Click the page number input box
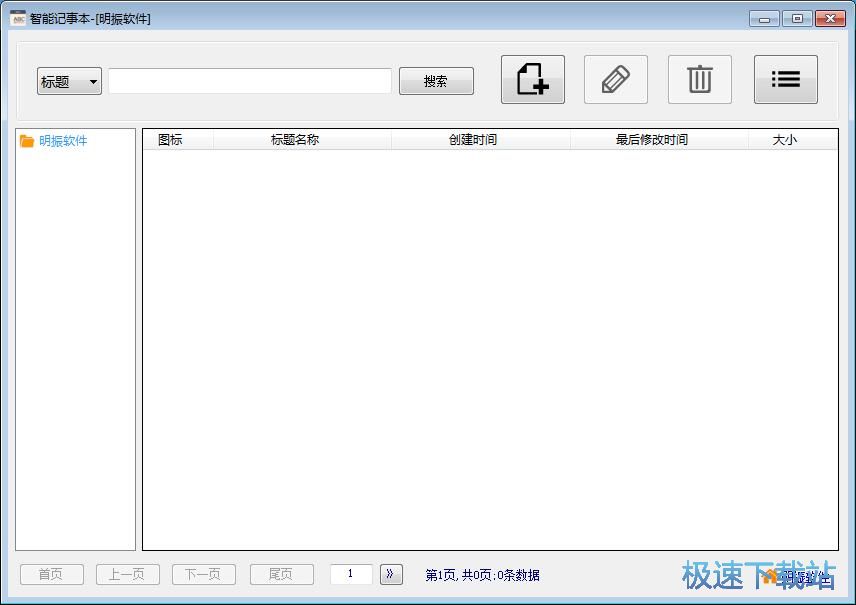The height and width of the screenshot is (605, 856). [x=351, y=574]
